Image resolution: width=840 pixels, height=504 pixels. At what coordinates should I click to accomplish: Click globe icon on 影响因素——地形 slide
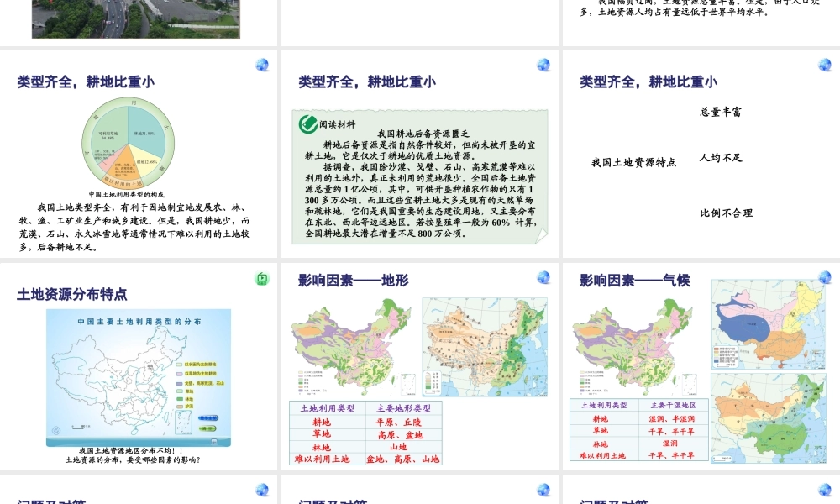click(x=543, y=277)
